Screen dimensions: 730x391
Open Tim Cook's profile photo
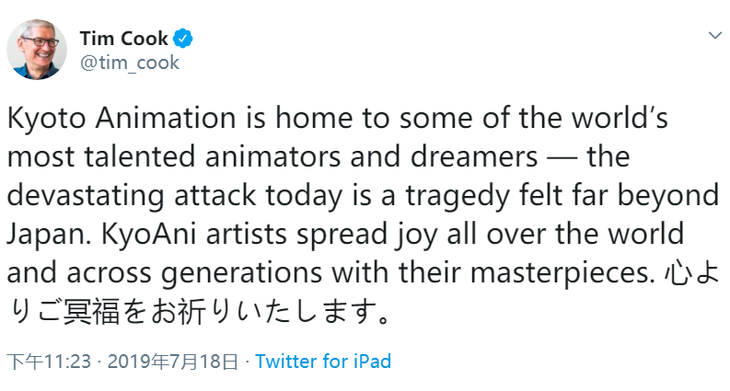tap(37, 49)
